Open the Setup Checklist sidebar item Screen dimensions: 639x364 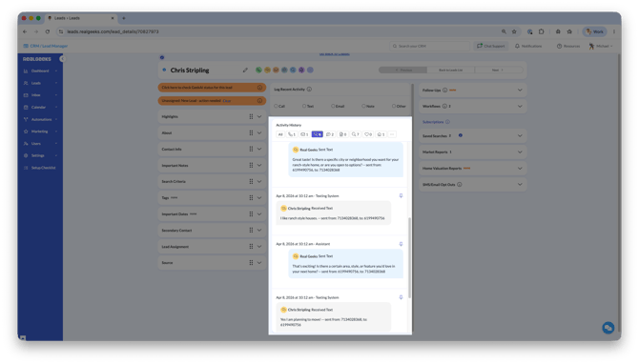[40, 168]
